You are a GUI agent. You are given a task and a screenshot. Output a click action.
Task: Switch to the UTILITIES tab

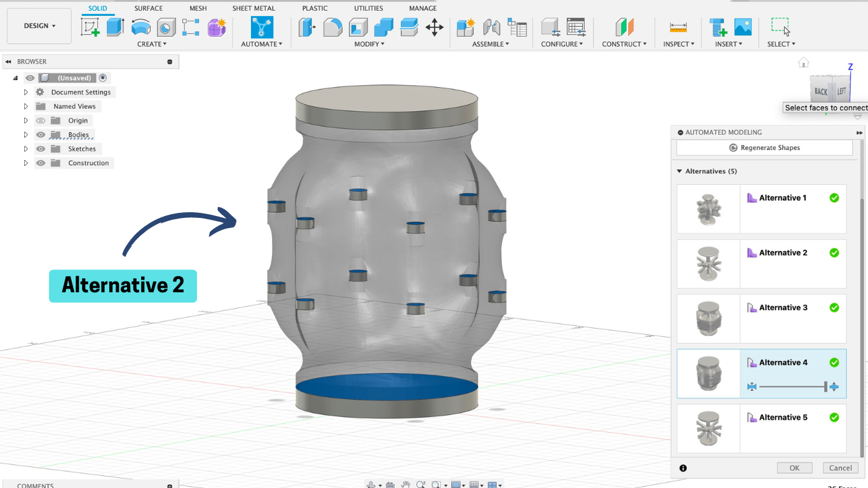[369, 8]
